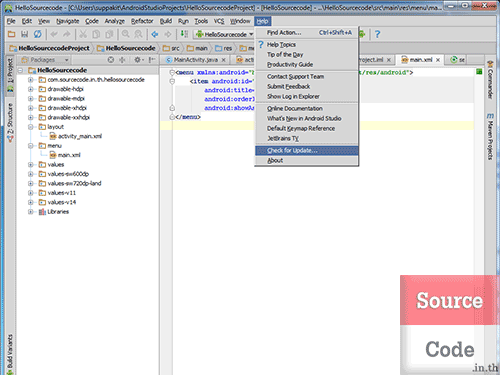Expand the values folder node
Screen dimensions: 500x375
click(x=31, y=165)
